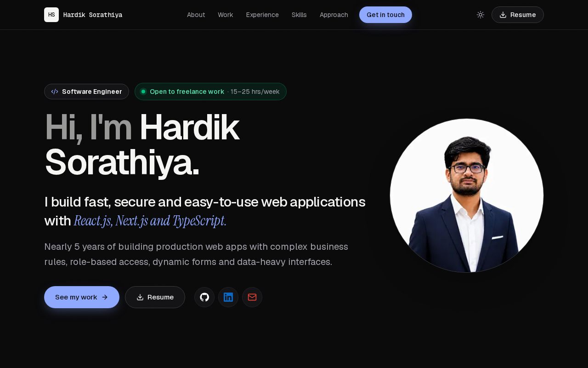Click the 'React.js, Next.js and TypeScript.' text

pos(150,221)
